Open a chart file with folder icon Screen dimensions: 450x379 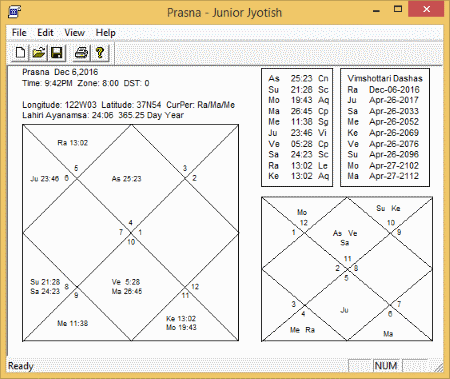[39, 53]
